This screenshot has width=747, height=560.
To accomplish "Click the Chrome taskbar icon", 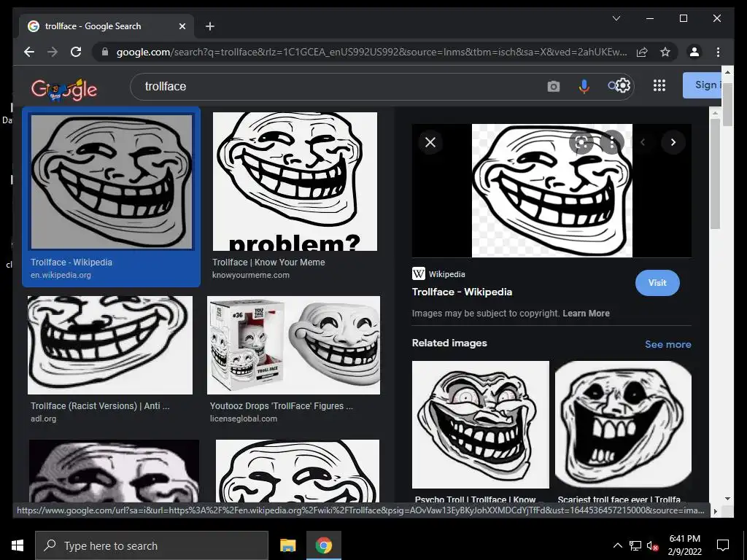I will 323,545.
